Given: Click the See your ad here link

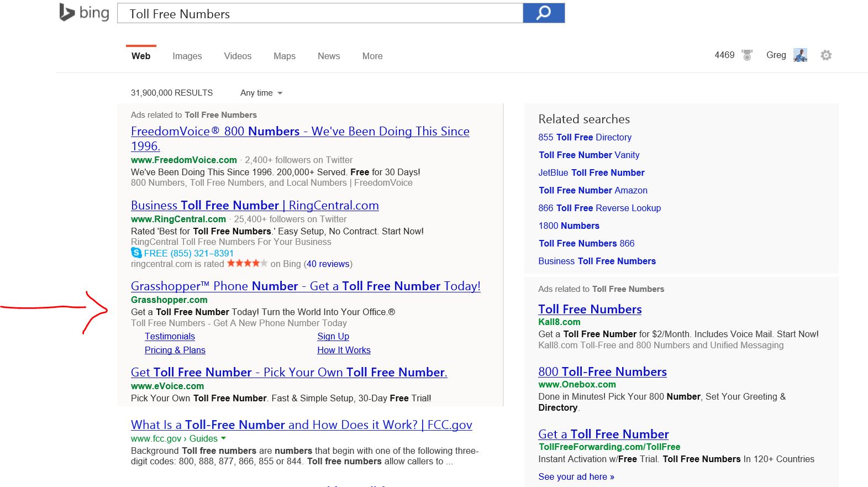Looking at the screenshot, I should tap(576, 476).
